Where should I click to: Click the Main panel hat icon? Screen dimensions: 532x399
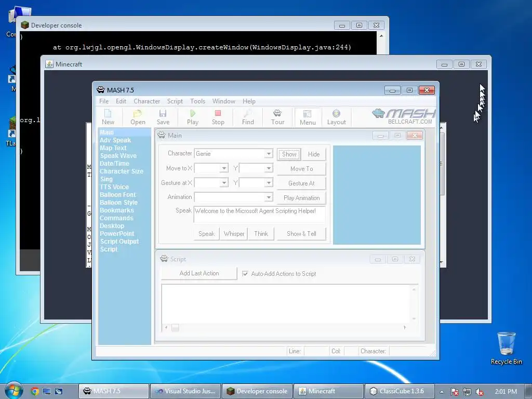162,135
